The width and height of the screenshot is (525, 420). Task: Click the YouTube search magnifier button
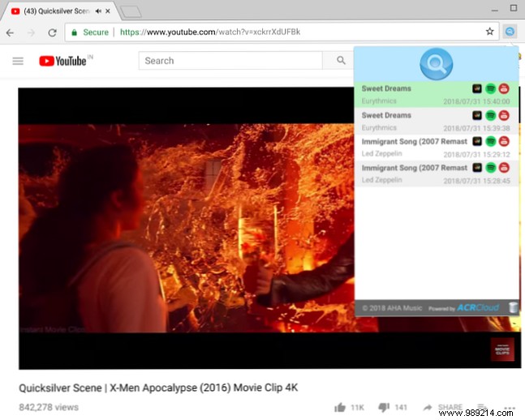click(x=341, y=61)
